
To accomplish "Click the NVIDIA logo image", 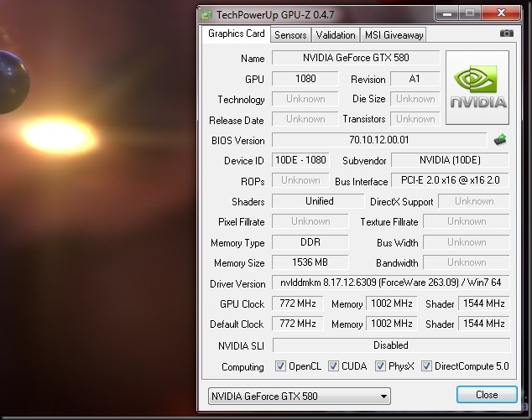I will click(x=477, y=88).
